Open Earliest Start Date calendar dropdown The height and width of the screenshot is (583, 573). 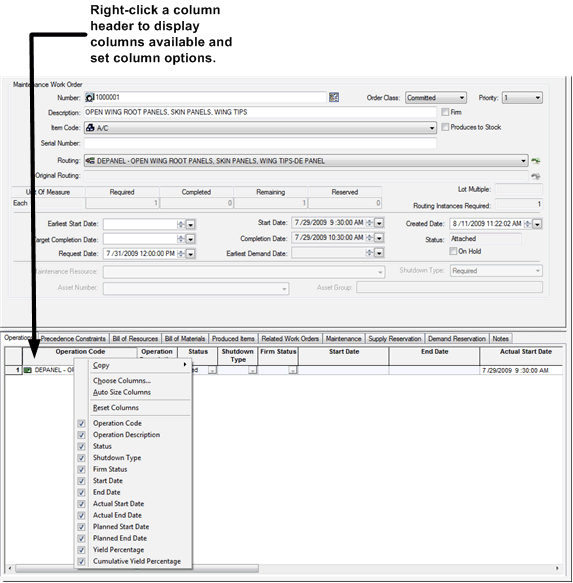click(190, 224)
